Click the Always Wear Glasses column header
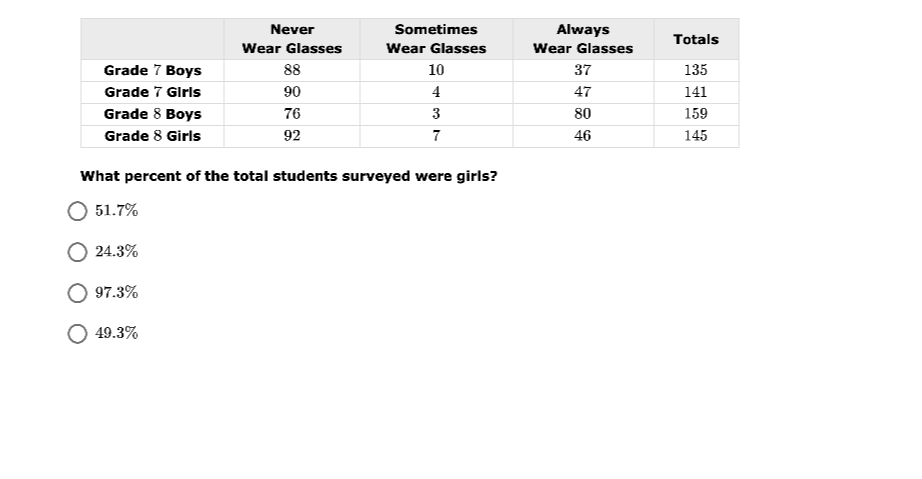The height and width of the screenshot is (479, 922). click(583, 39)
